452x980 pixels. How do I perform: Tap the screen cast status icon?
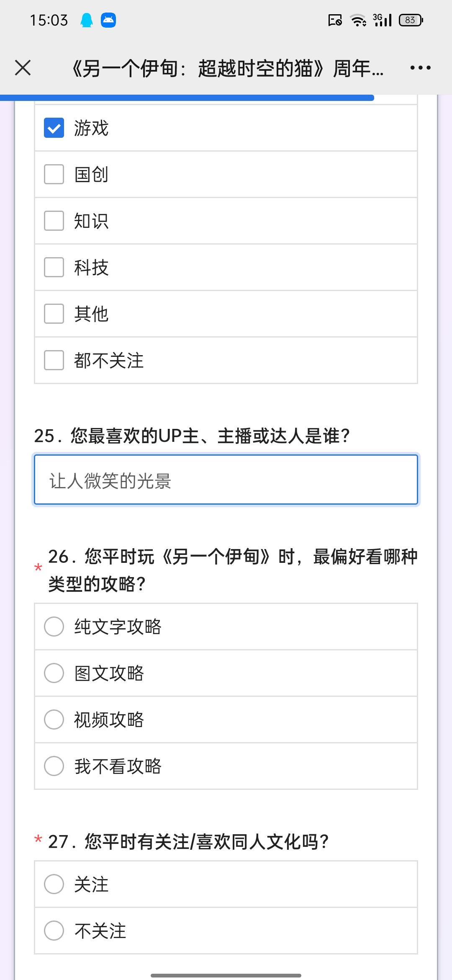pyautogui.click(x=335, y=20)
